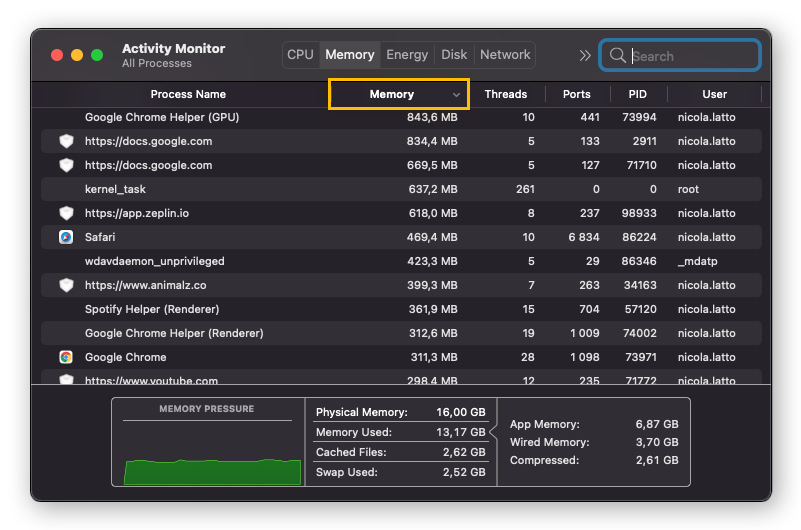The image size is (801, 530).
Task: Click the Google Chrome app icon
Action: coord(66,357)
